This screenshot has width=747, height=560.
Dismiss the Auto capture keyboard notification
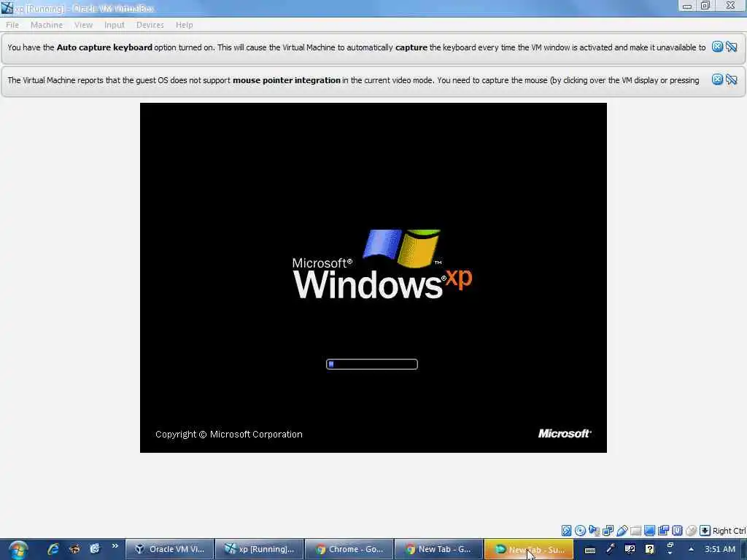pyautogui.click(x=717, y=47)
